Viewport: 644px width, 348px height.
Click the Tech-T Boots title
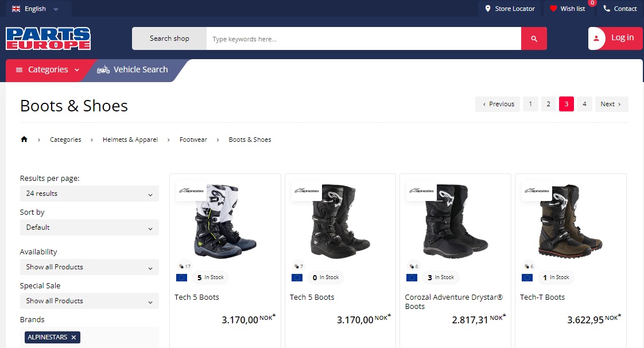pyautogui.click(x=542, y=297)
